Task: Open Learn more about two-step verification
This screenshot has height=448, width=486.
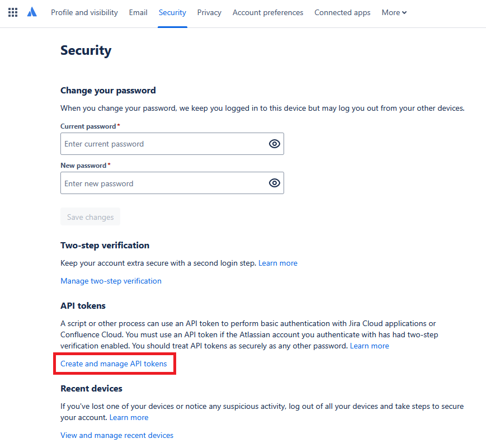Action: (278, 263)
